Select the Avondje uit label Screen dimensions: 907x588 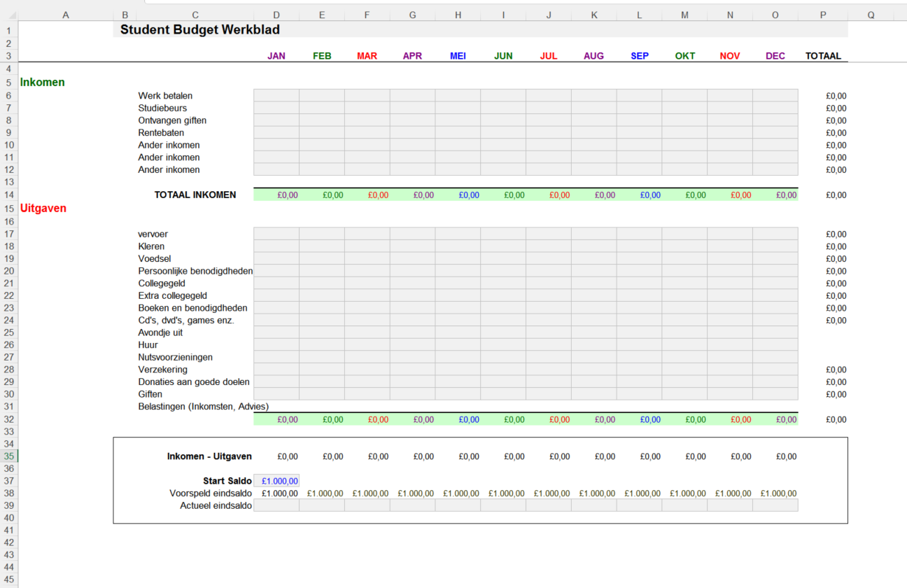pos(160,332)
